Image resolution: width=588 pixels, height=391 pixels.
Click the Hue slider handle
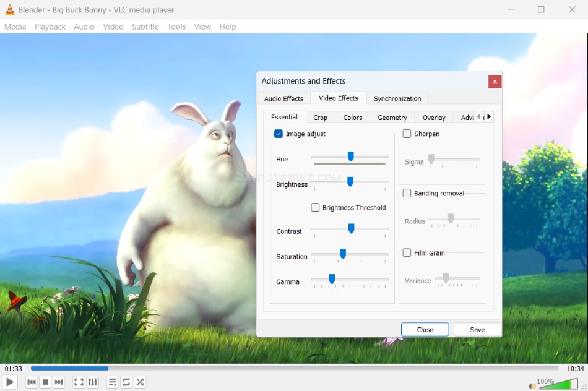(350, 157)
